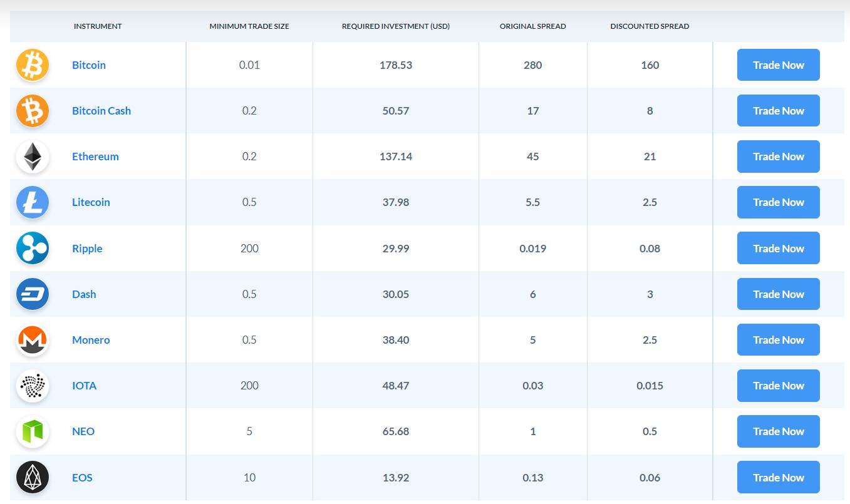Select NEO required investment 65.68
This screenshot has height=504, width=850.
click(x=396, y=431)
